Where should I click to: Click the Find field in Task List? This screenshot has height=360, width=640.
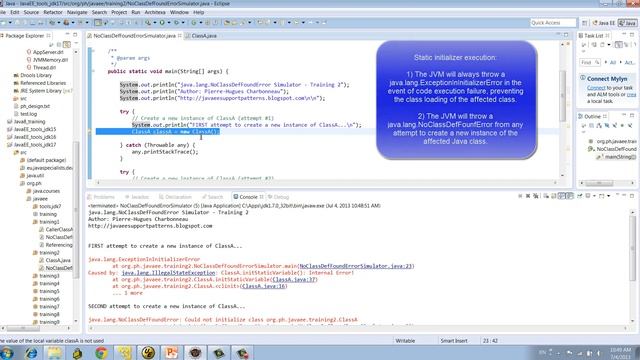click(x=589, y=62)
